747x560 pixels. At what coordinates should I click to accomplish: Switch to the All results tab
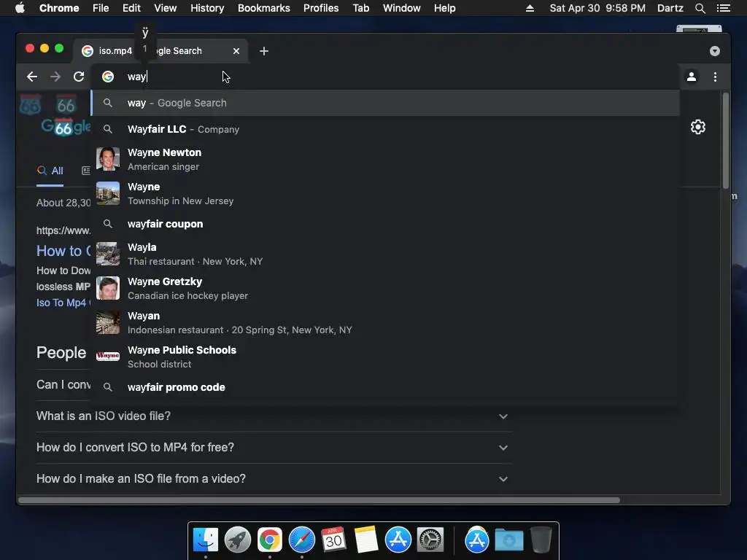point(50,171)
